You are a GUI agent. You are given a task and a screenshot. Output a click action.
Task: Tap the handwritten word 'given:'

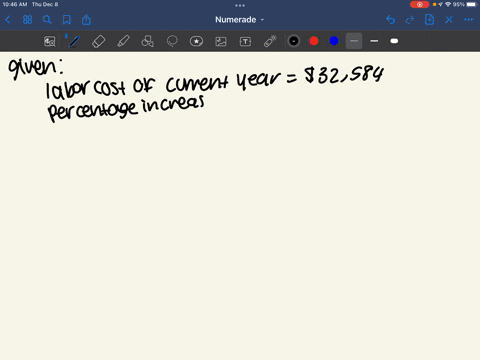pyautogui.click(x=36, y=68)
